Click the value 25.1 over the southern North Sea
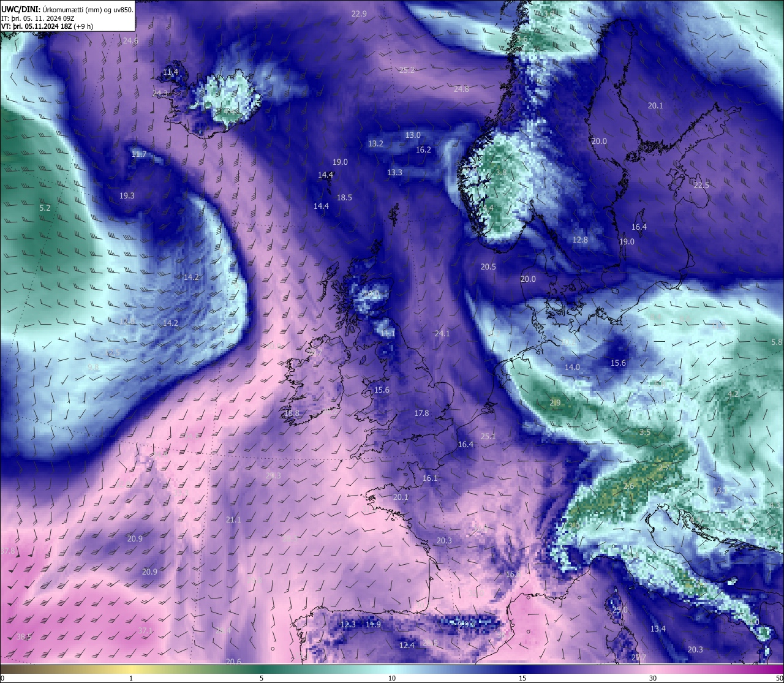Screen dimensions: 784x683 (x=488, y=436)
